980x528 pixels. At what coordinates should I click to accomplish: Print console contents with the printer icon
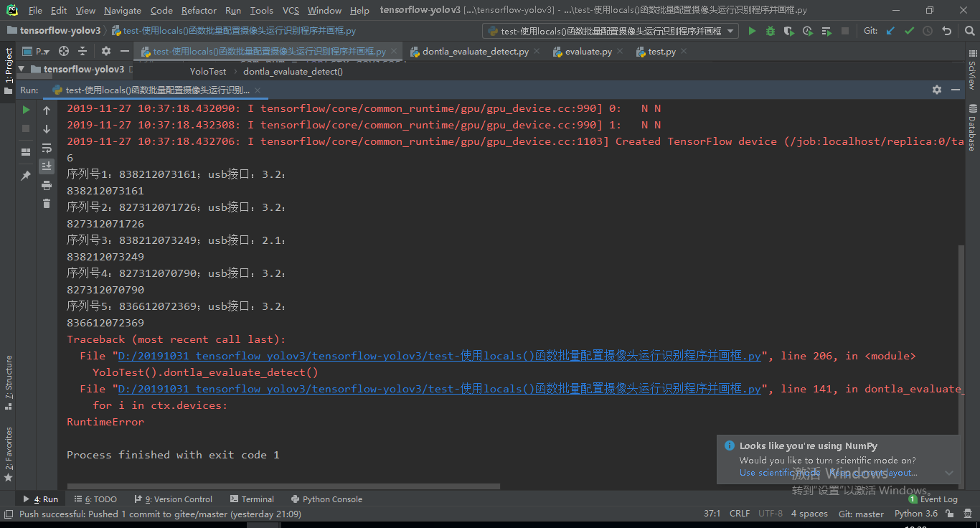point(47,184)
